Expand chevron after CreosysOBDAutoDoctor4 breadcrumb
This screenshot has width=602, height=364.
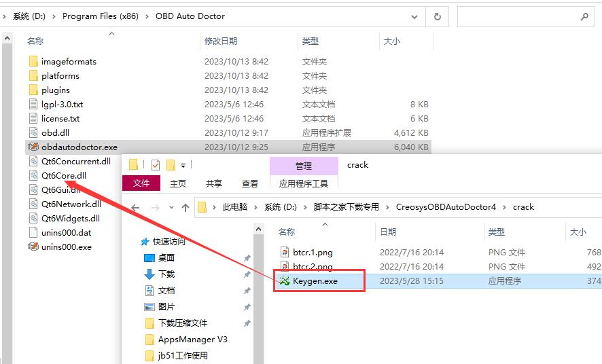[x=504, y=208]
